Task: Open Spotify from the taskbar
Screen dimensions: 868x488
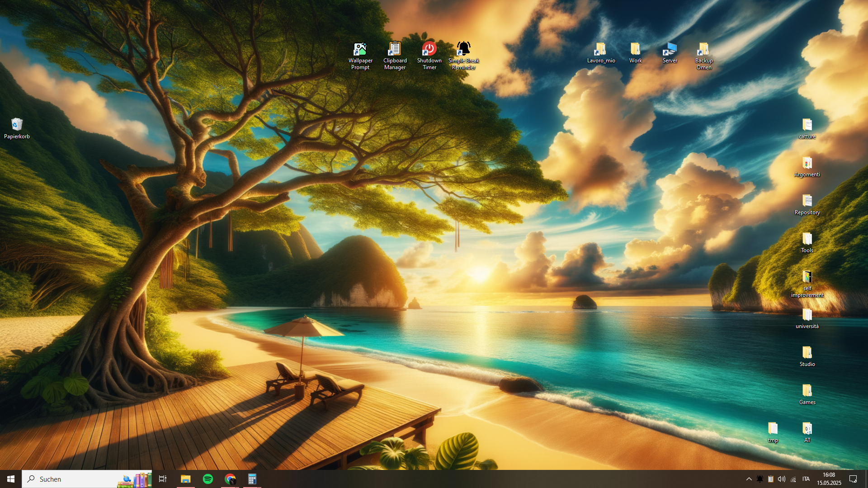Action: pos(208,479)
